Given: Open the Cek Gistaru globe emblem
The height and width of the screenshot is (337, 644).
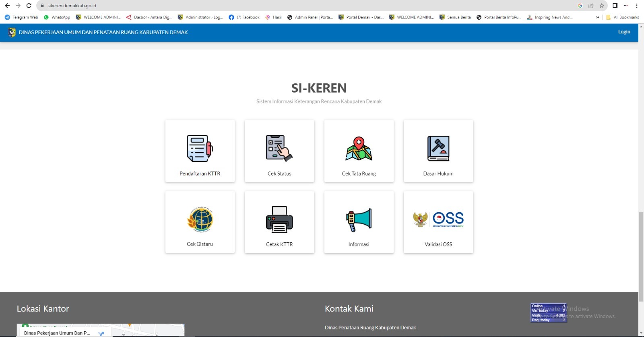Looking at the screenshot, I should pos(200,219).
